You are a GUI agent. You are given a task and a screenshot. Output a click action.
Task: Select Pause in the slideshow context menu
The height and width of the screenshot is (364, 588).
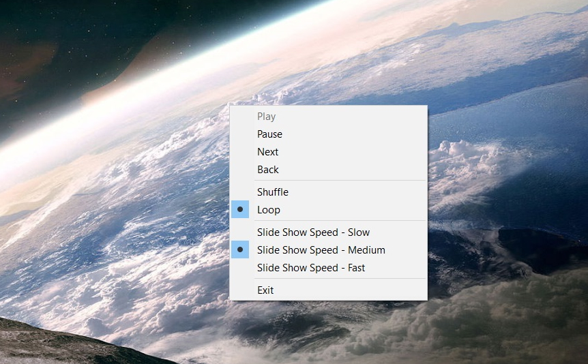[329, 134]
